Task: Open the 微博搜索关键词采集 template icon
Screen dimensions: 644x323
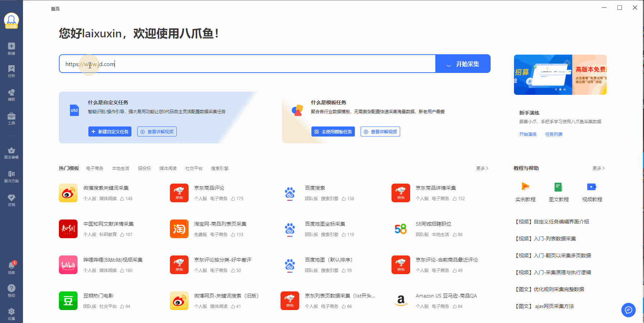Action: tap(68, 193)
